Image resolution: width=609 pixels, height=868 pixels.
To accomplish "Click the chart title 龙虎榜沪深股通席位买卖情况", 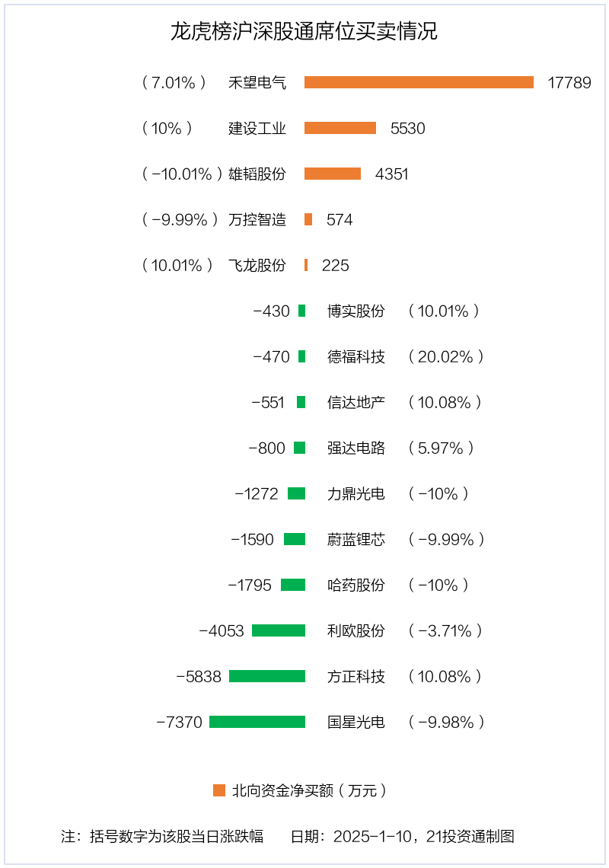I will pos(304,31).
